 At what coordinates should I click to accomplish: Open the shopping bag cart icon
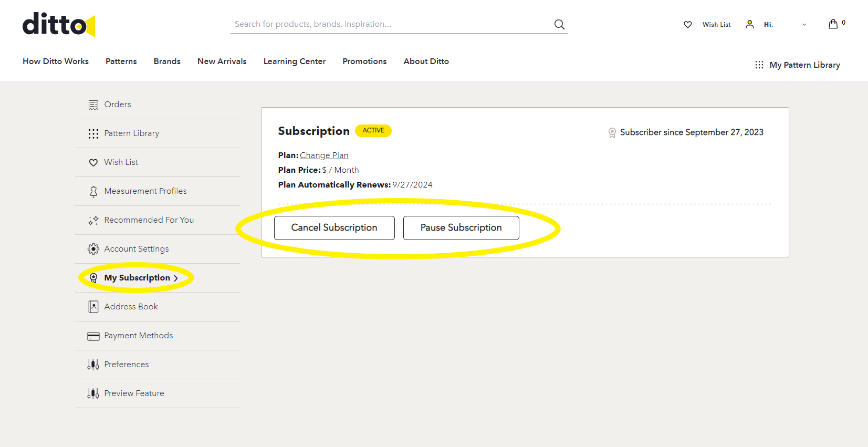[x=833, y=24]
